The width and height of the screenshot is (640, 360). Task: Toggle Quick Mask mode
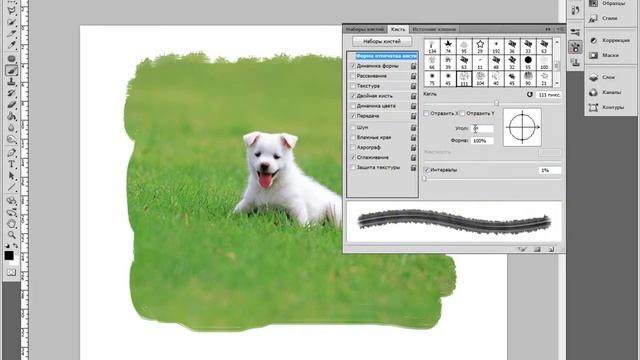(x=11, y=272)
